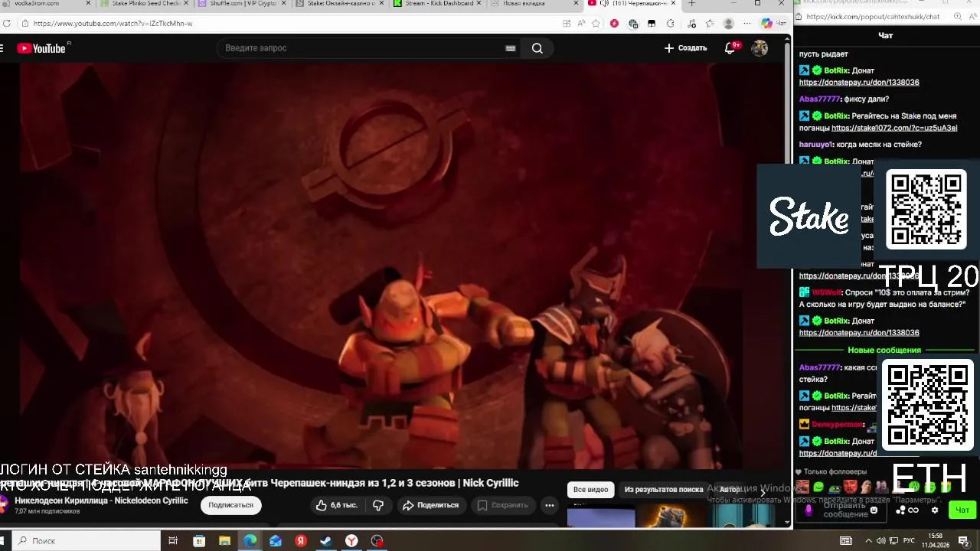This screenshot has width=980, height=551.
Task: Dislike the video with thumbs-down
Action: pos(378,505)
